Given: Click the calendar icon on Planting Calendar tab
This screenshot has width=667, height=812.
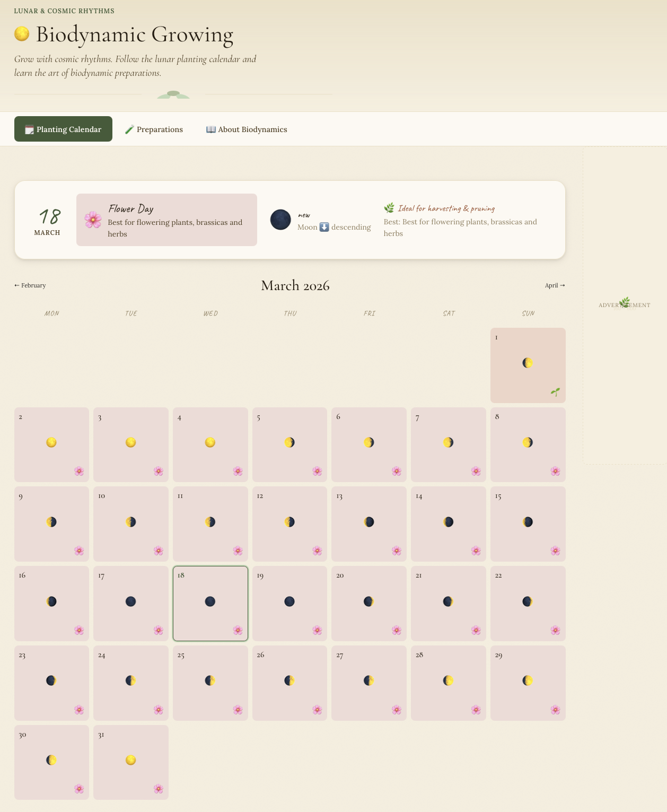Looking at the screenshot, I should 29,129.
